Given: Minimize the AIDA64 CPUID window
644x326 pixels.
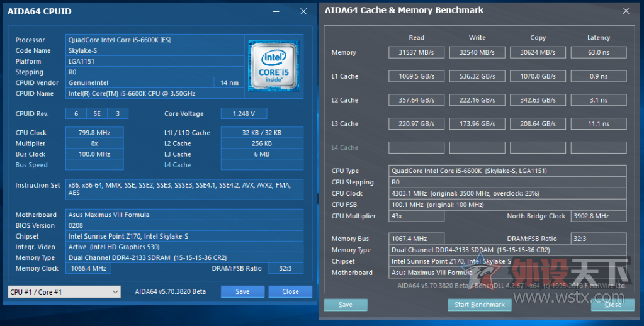Looking at the screenshot, I should [276, 11].
